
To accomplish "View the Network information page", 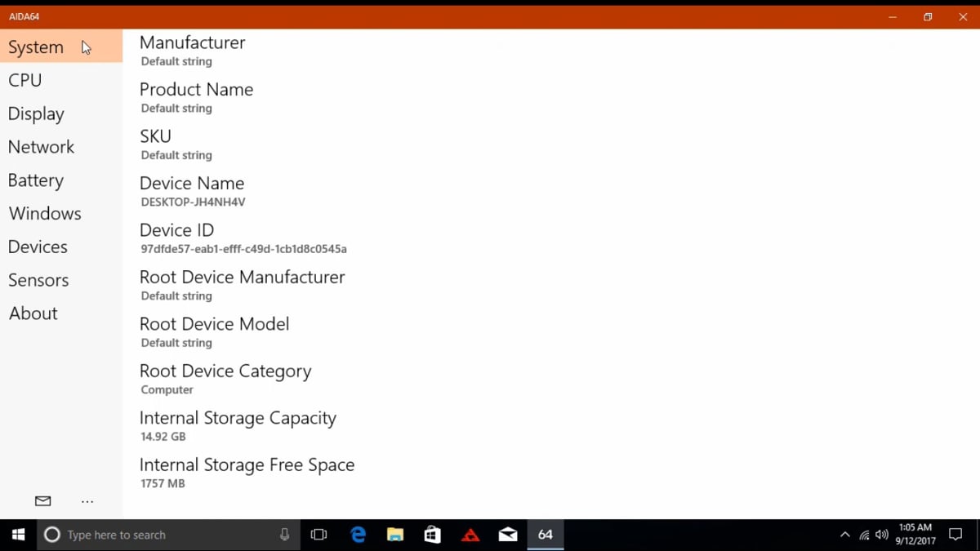I will pos(41,147).
